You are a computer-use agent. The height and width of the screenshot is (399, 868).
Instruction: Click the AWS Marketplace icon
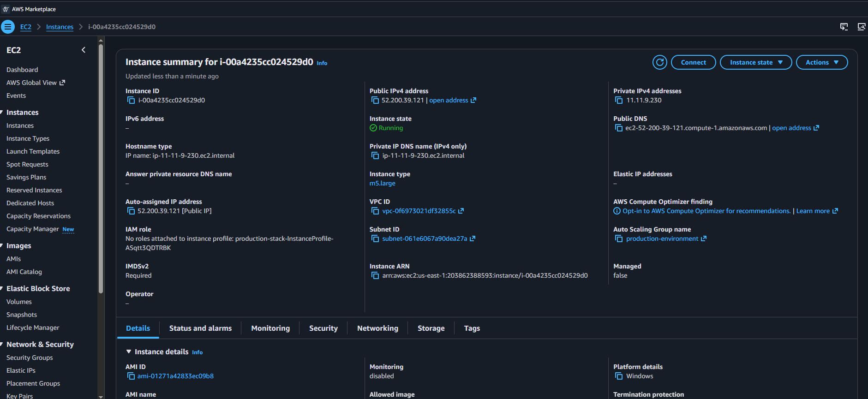(6, 9)
